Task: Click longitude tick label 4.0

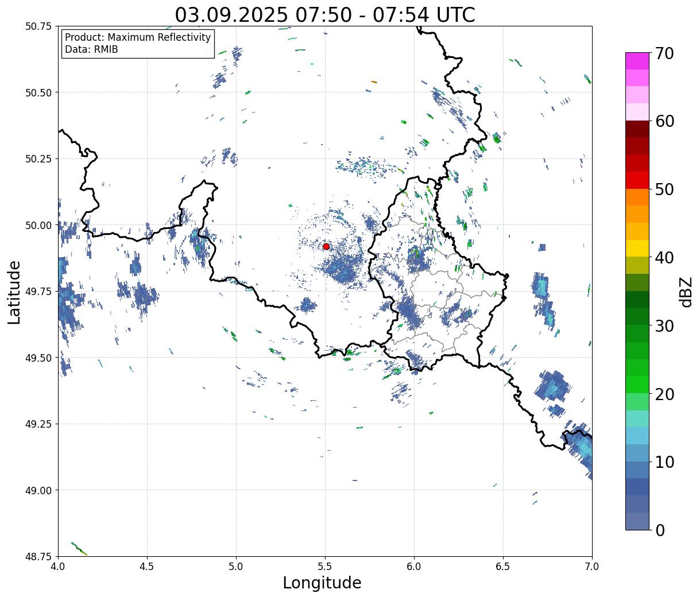Action: click(x=58, y=566)
